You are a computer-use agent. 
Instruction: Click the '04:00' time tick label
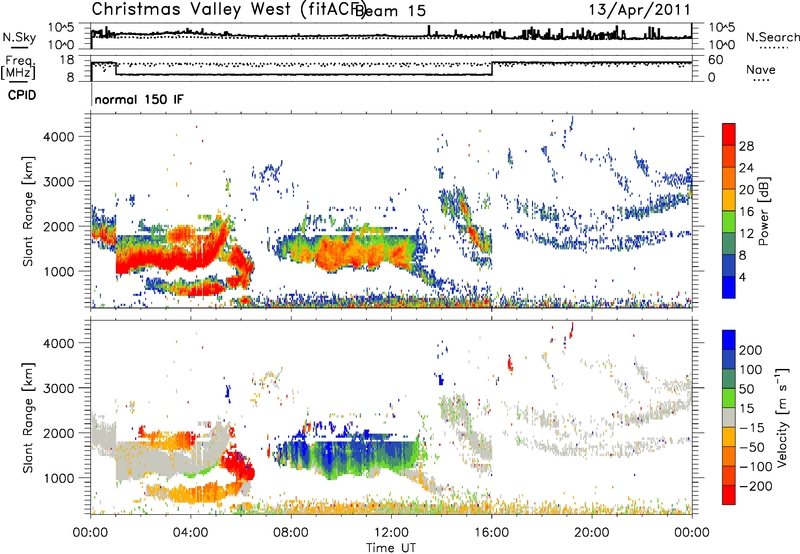click(x=190, y=533)
